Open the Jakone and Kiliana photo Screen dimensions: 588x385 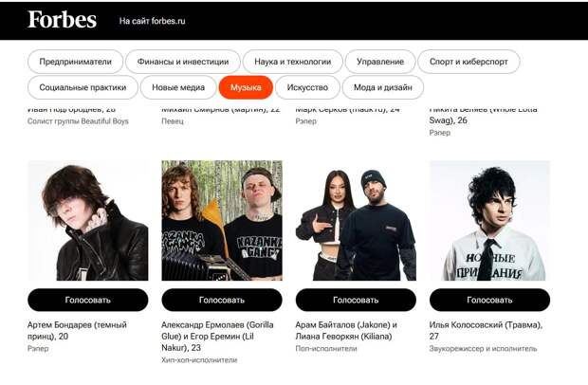tap(356, 220)
